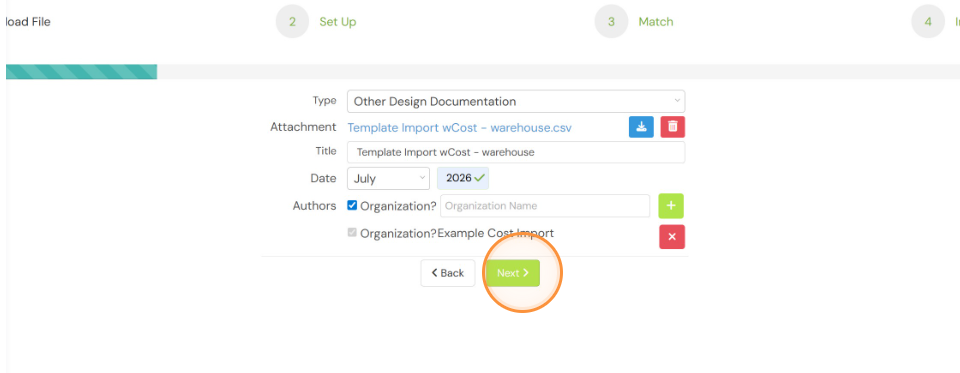Click the Next button
Screen dimensions: 960x373
point(512,273)
